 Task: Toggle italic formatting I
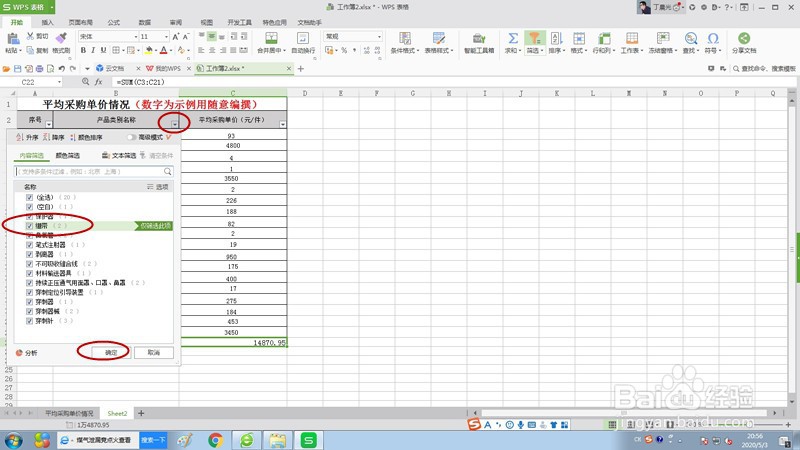pos(93,50)
